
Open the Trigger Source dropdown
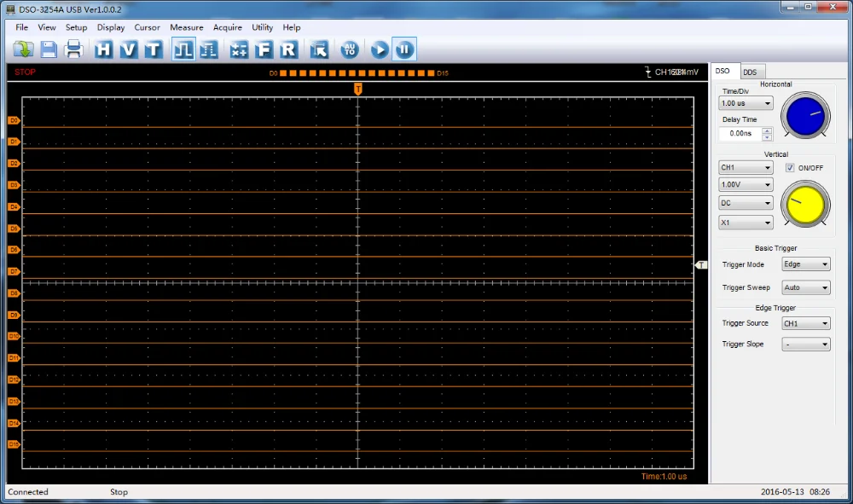click(x=806, y=323)
